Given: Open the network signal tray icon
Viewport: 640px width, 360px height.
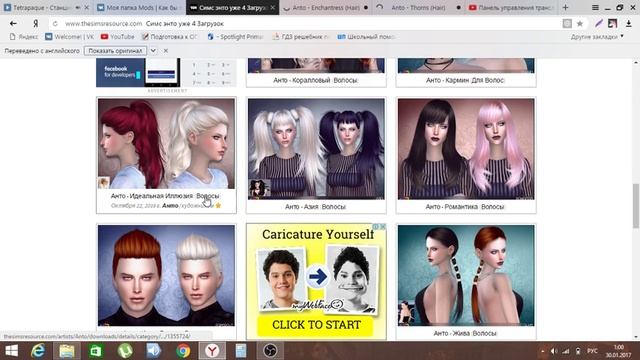Looking at the screenshot, I should coord(566,351).
